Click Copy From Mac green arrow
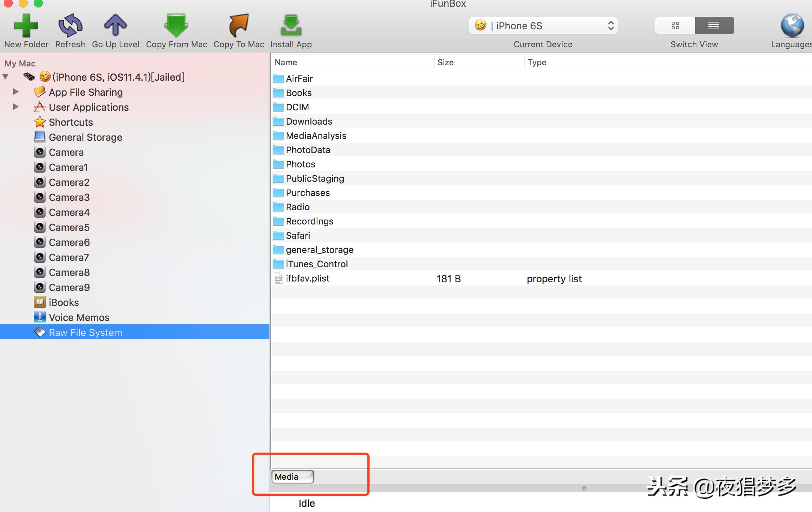The image size is (812, 512). tap(176, 26)
